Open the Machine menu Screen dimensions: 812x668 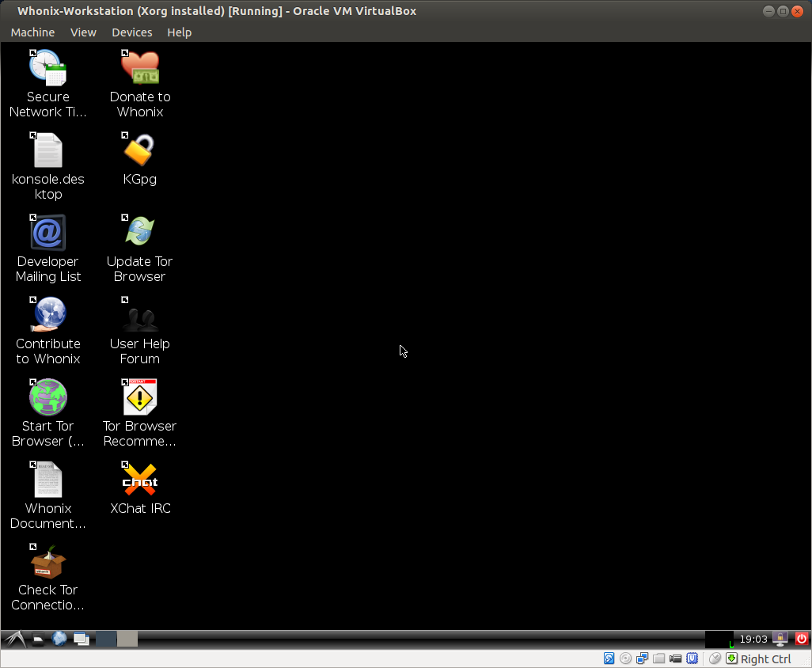32,32
